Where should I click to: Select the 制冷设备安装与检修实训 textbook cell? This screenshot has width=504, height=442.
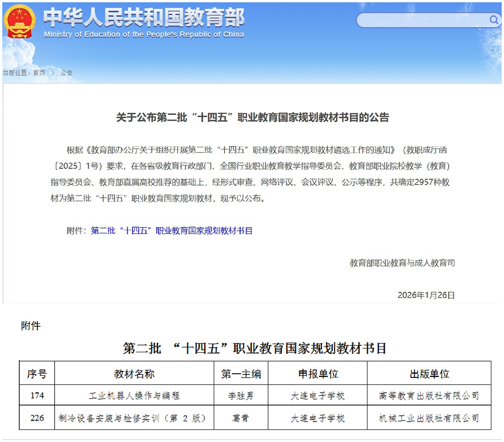click(133, 418)
